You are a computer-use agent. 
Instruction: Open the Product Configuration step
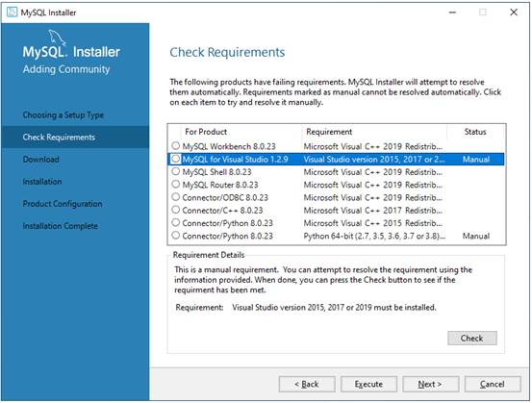[x=63, y=204]
